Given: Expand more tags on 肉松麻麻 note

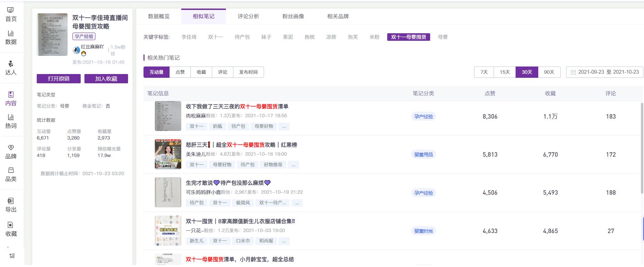Looking at the screenshot, I should tap(284, 126).
